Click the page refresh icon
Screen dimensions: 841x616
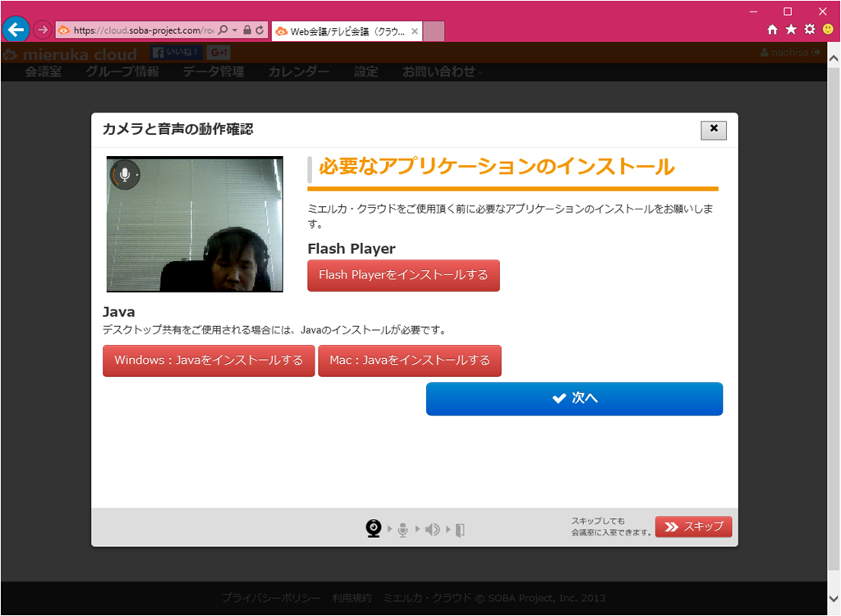click(x=260, y=30)
